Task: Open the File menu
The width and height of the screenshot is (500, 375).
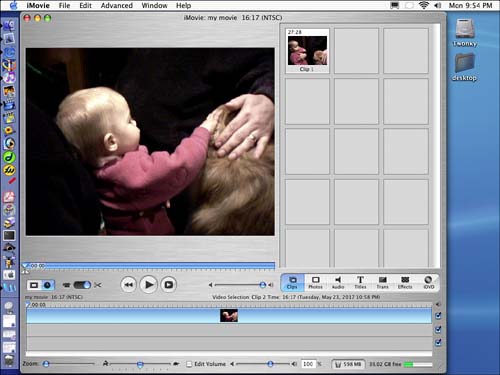Action: point(64,5)
